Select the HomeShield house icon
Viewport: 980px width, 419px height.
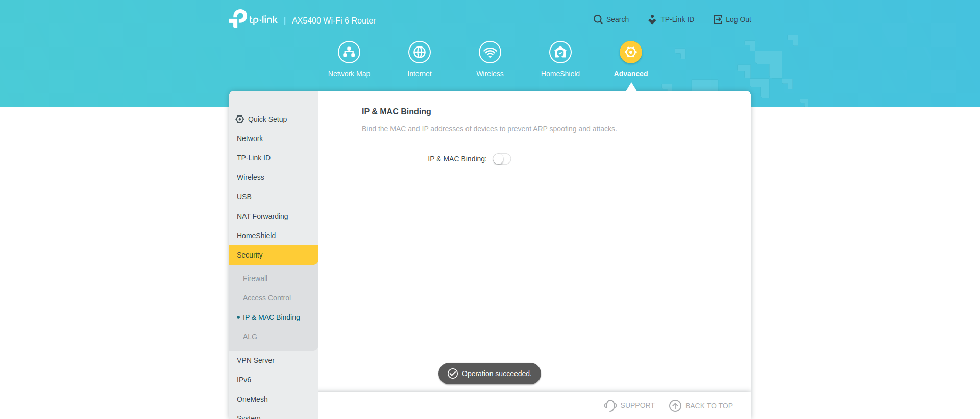pos(560,52)
